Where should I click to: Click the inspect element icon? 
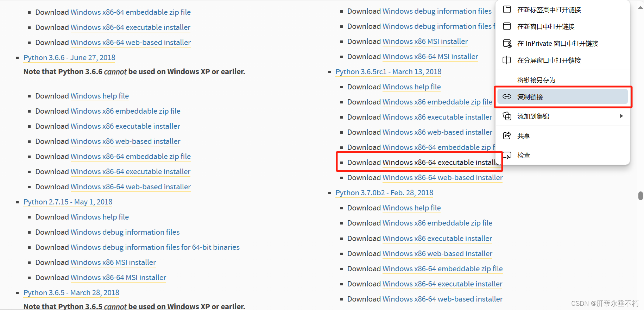coord(507,155)
